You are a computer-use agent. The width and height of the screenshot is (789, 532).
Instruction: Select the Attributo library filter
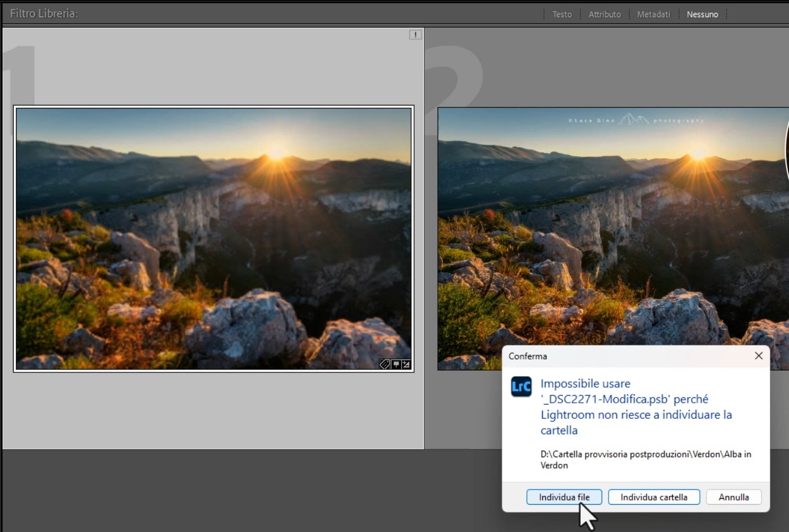tap(604, 14)
